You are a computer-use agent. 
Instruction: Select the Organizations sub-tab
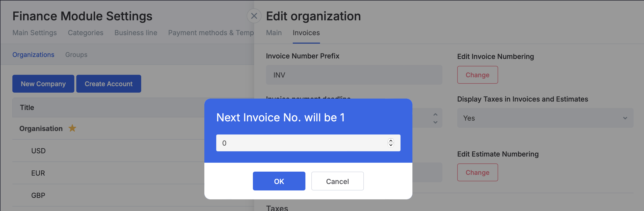click(x=33, y=55)
